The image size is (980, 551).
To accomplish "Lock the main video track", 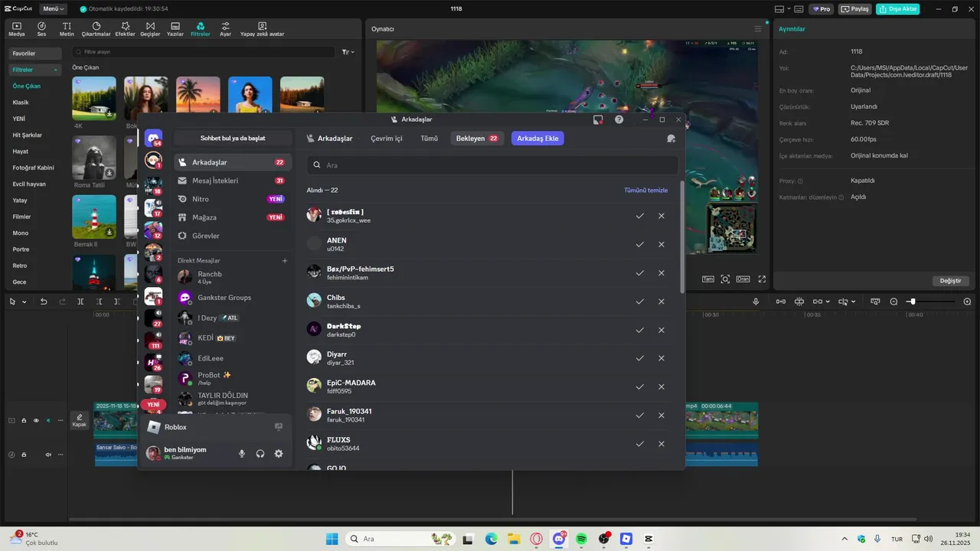I will (24, 420).
